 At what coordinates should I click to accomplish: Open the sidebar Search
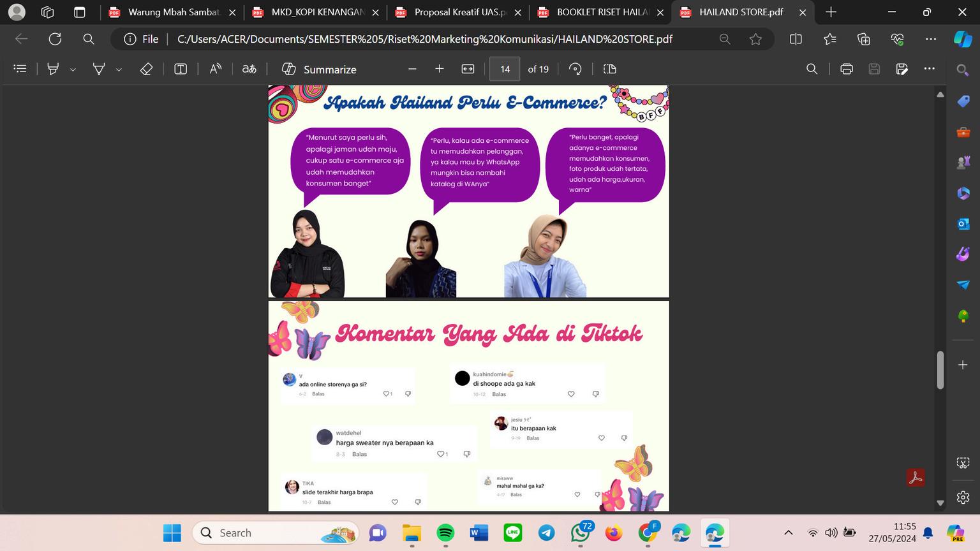click(963, 70)
